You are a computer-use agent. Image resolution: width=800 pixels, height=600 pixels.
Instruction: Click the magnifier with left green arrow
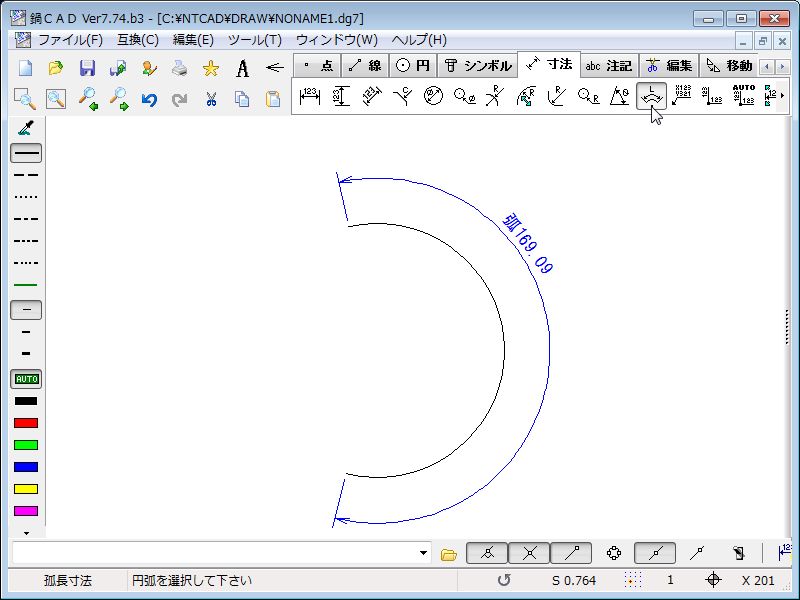(87, 98)
